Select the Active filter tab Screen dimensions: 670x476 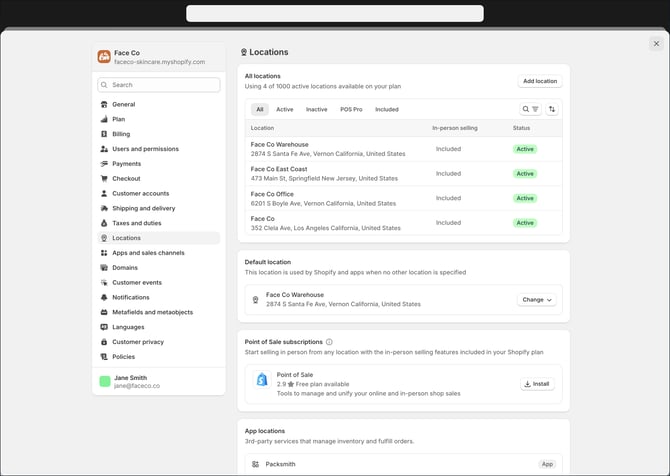tap(284, 109)
